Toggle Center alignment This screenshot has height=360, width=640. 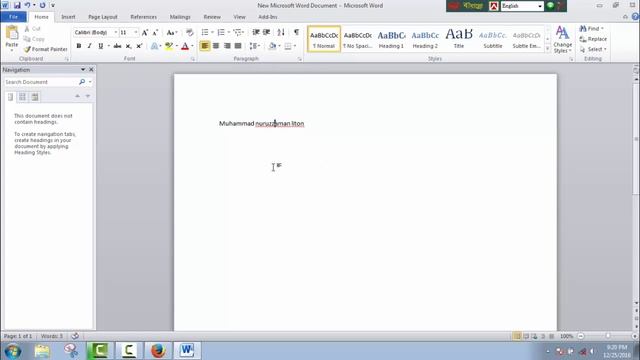[216, 46]
